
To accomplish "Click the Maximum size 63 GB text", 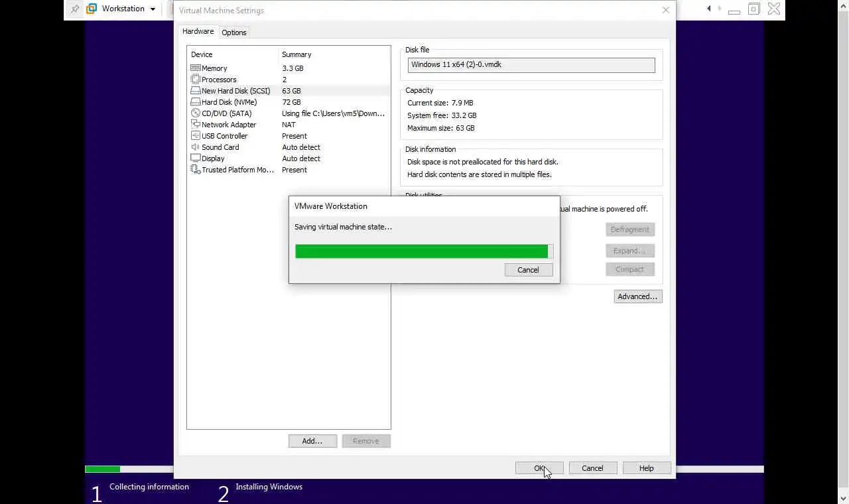I will pyautogui.click(x=441, y=128).
